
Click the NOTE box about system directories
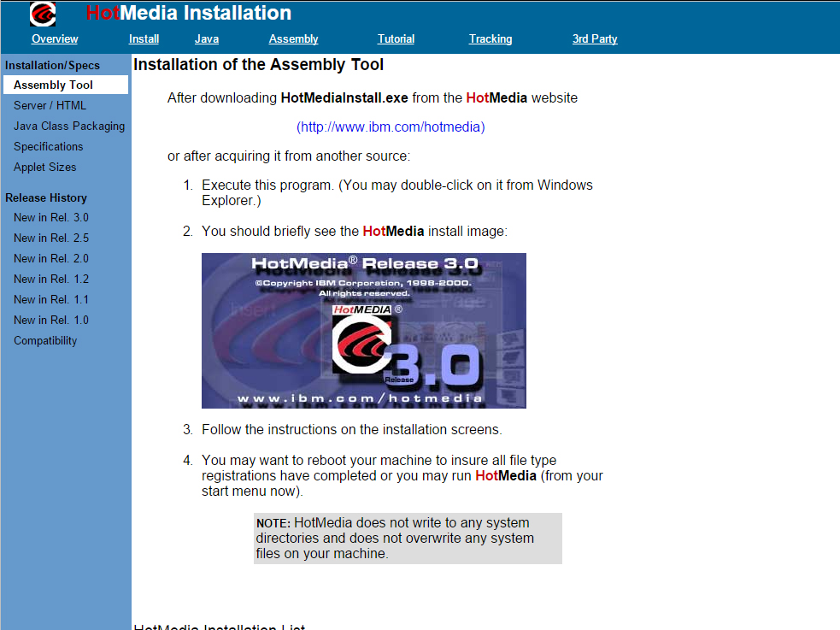click(x=408, y=539)
